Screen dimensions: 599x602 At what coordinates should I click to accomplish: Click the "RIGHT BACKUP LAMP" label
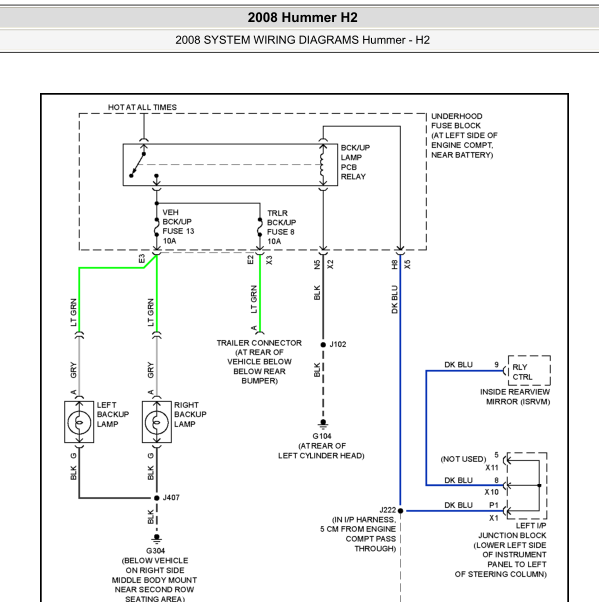coord(190,415)
